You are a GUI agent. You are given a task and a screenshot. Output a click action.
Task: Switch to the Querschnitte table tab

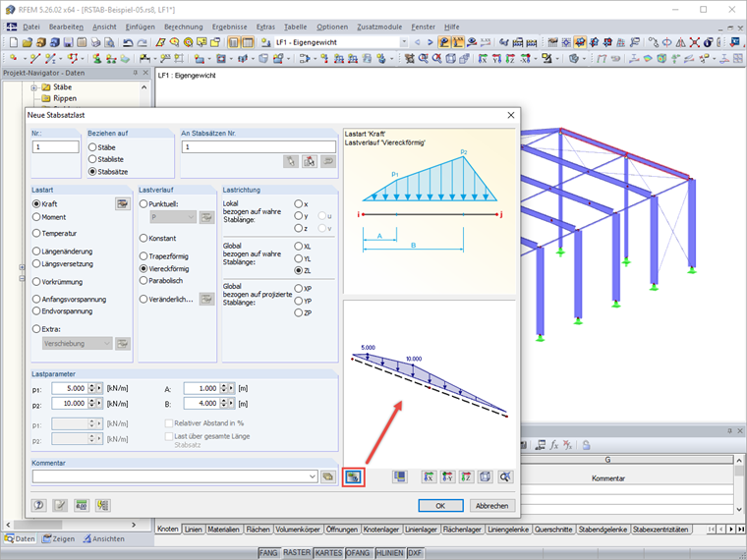click(554, 529)
